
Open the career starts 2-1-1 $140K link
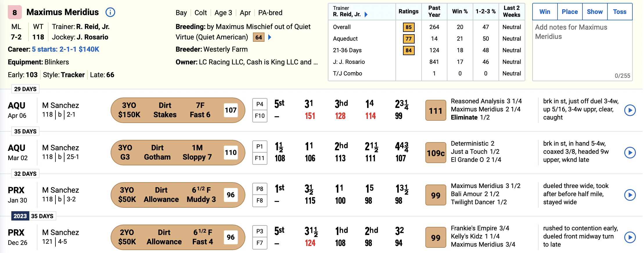[65, 49]
